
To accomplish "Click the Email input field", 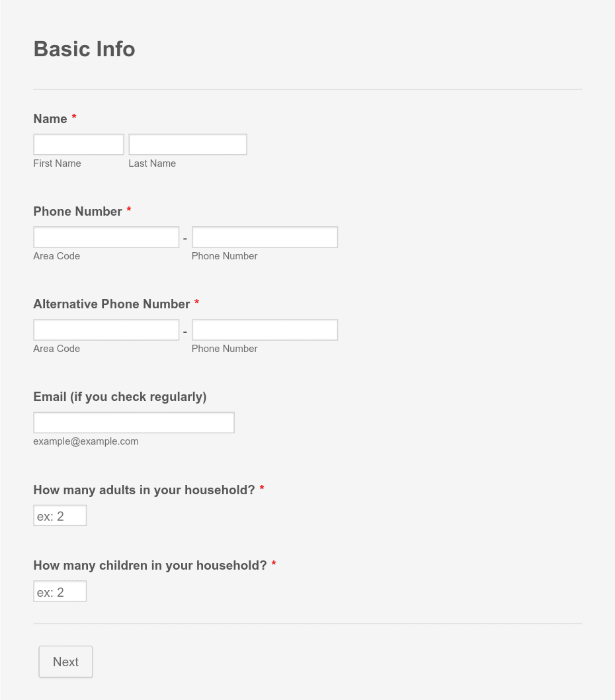I will pos(134,422).
